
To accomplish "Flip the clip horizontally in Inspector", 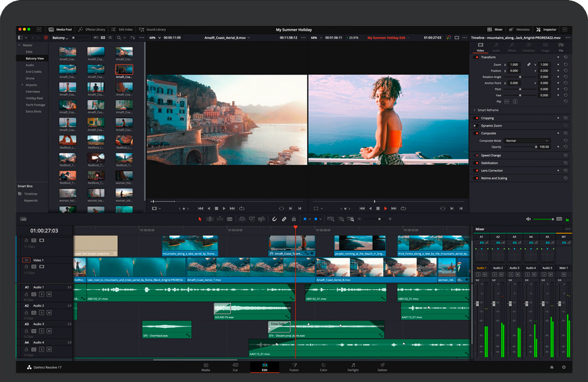I will click(x=507, y=101).
